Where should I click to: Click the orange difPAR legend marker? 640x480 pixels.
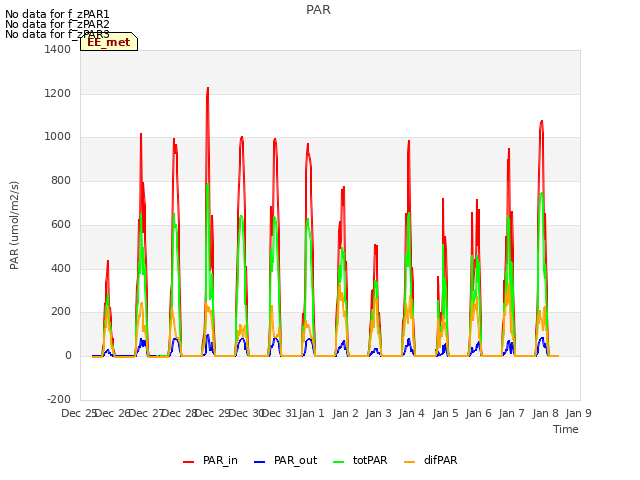pyautogui.click(x=409, y=462)
